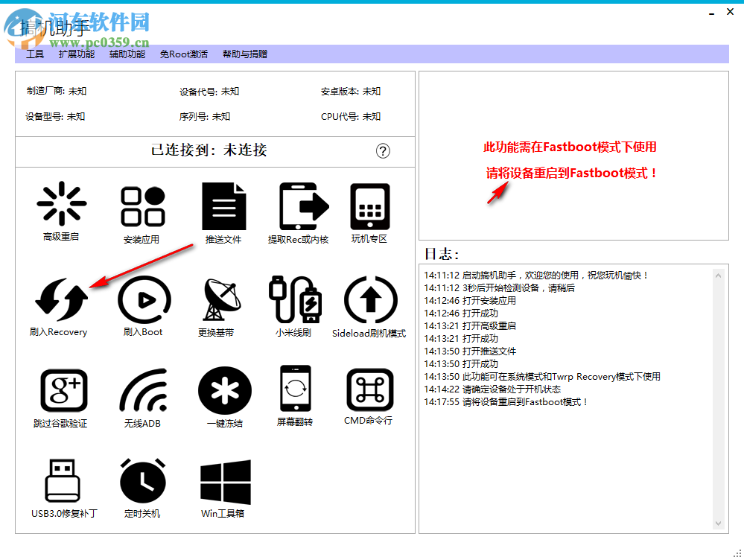Click the 安卓版本: 未知 field
The image size is (744, 560).
click(x=351, y=91)
